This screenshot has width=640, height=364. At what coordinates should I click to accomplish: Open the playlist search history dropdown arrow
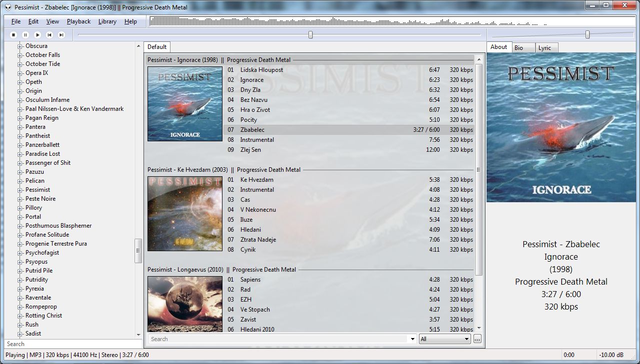click(x=412, y=339)
